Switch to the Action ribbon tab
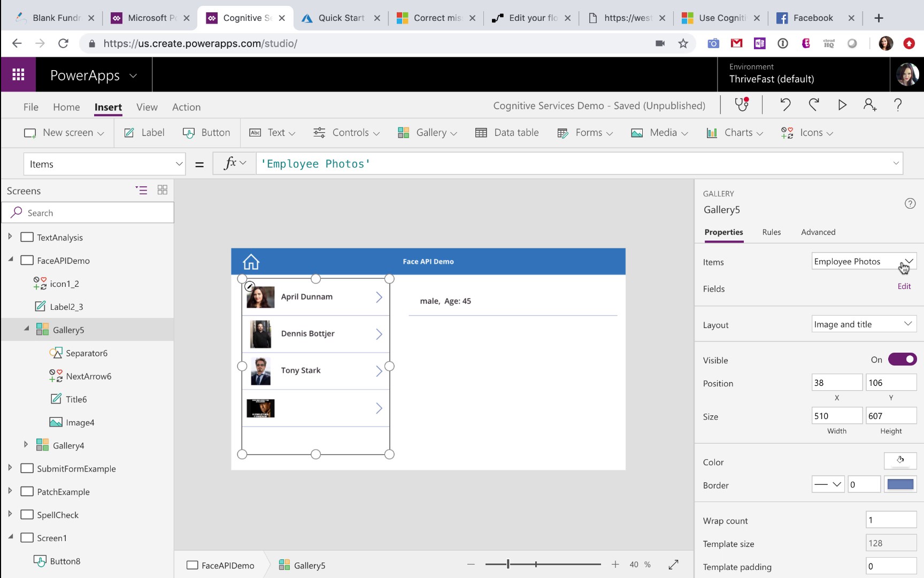Screen dimensions: 924x578 [x=186, y=107]
